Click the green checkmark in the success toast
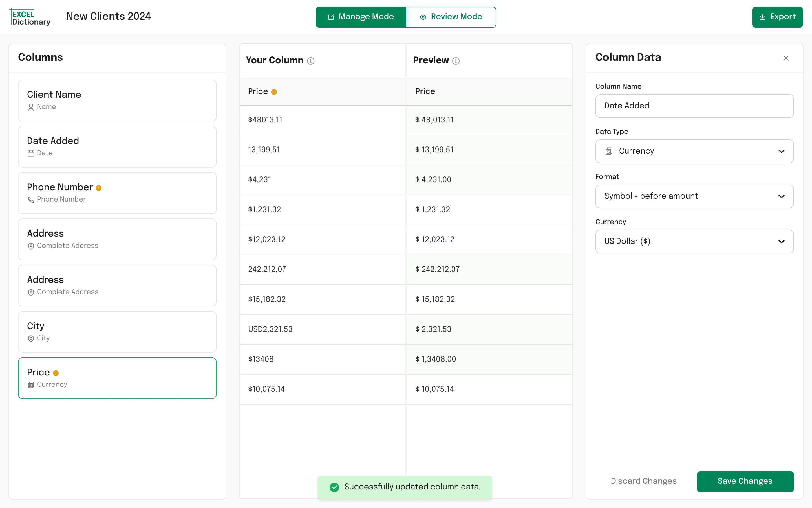812x508 pixels. coord(334,487)
